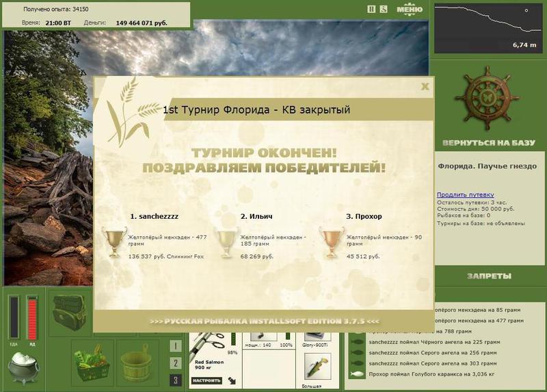The height and width of the screenshot is (392, 547).
Task: Click the log entry ending 'менхэдена на 477 грамм'
Action: tap(479, 320)
